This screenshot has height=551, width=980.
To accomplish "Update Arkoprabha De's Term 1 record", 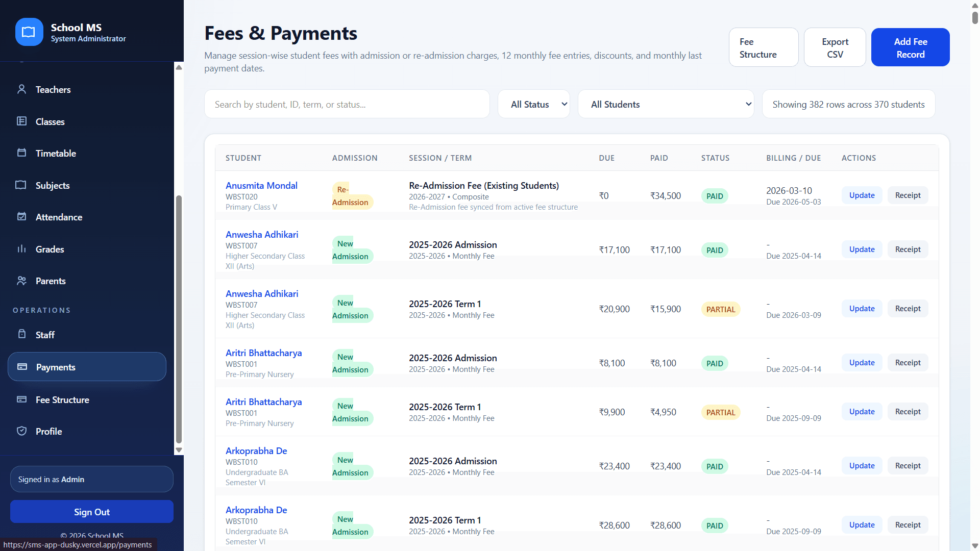I will [x=862, y=525].
